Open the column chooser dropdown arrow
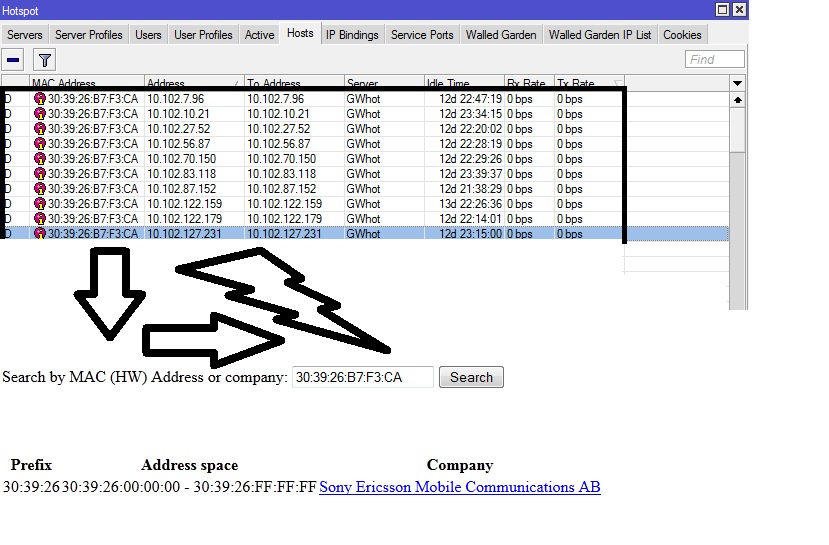The width and height of the screenshot is (829, 545). click(737, 83)
